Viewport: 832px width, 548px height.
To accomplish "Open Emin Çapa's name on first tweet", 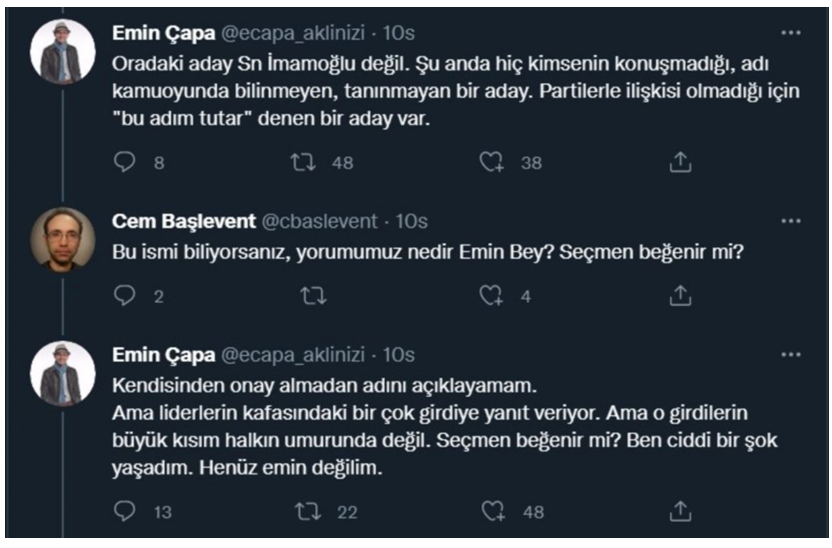I will [163, 33].
